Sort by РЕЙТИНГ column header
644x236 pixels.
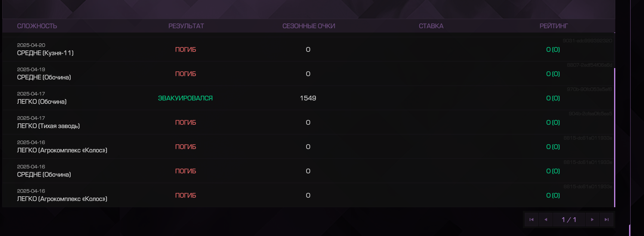(554, 26)
